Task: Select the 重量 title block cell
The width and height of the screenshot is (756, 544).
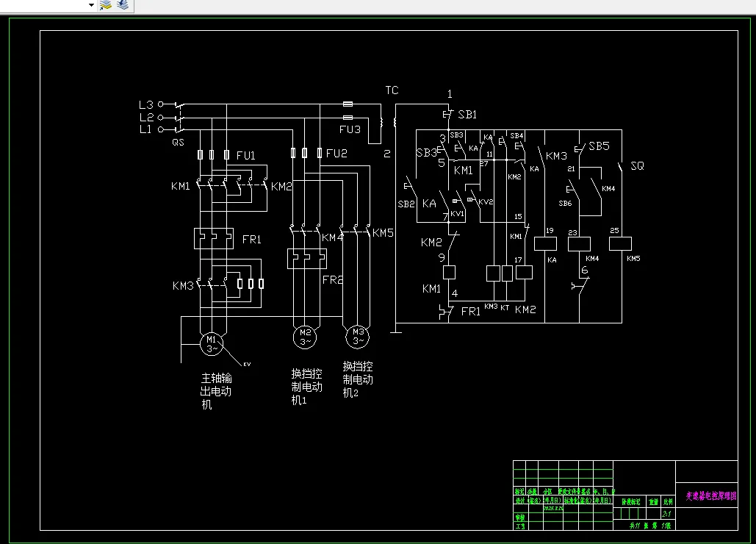Action: point(653,502)
